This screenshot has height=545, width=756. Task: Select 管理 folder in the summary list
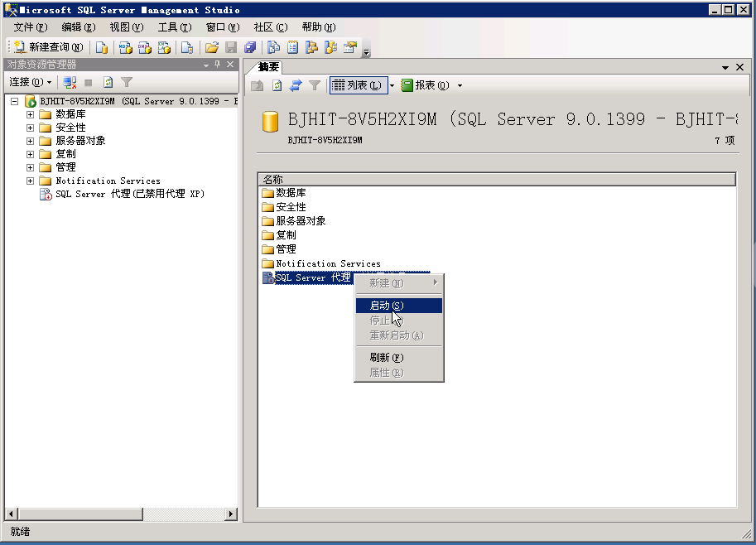[279, 249]
